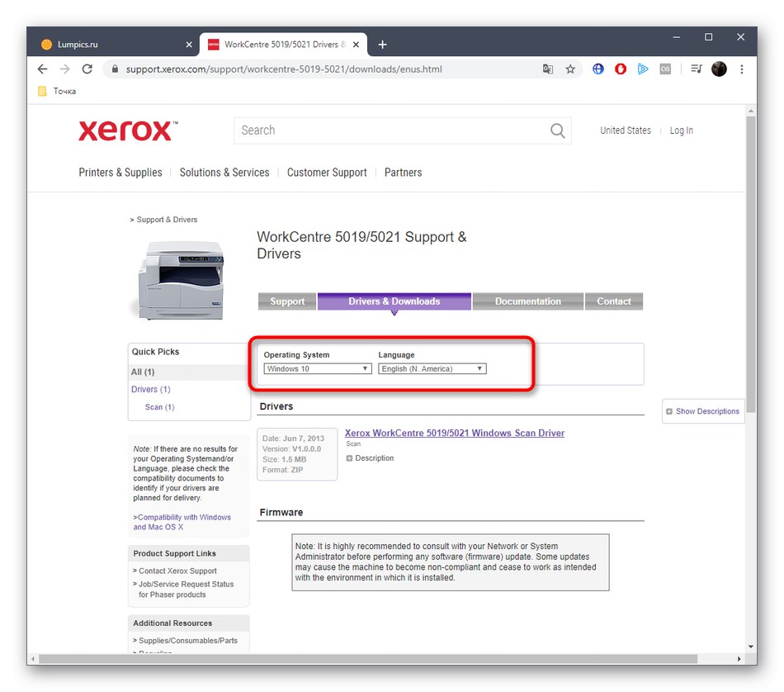The width and height of the screenshot is (784, 692).
Task: Open Supplies/Consumables/Parts link
Action: click(x=188, y=641)
